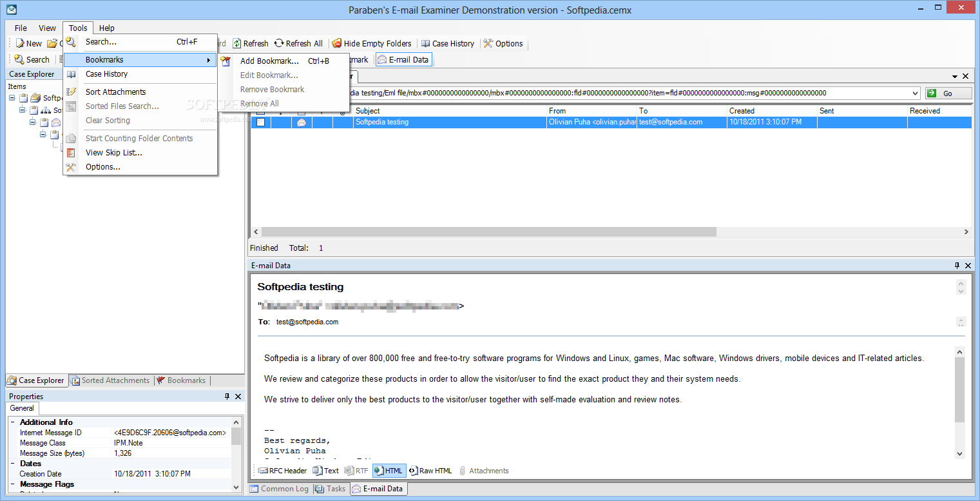Open the message list panel dropdown arrow
Screen dimensions: 980x501
(x=954, y=76)
